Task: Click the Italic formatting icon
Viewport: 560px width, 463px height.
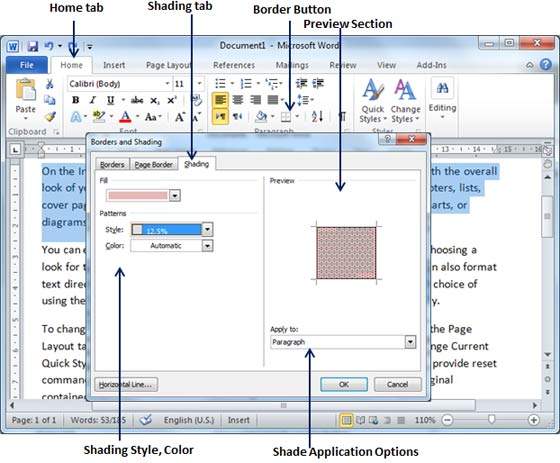Action: [x=93, y=100]
